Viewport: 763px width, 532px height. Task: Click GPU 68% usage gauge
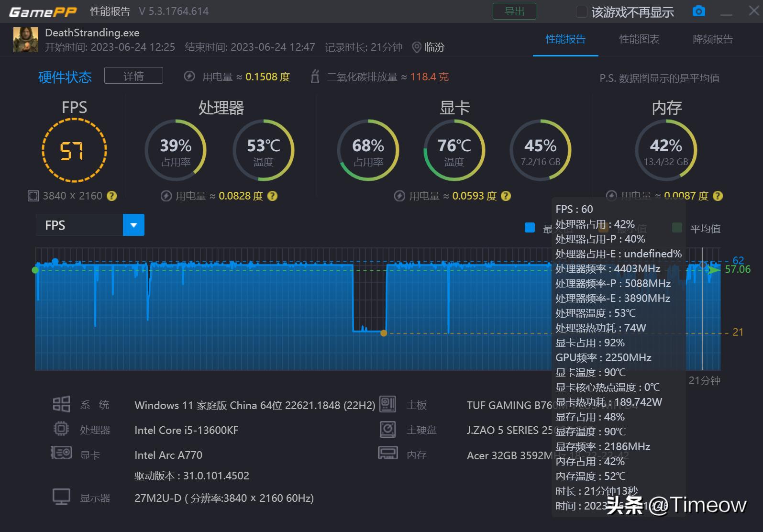pos(368,150)
